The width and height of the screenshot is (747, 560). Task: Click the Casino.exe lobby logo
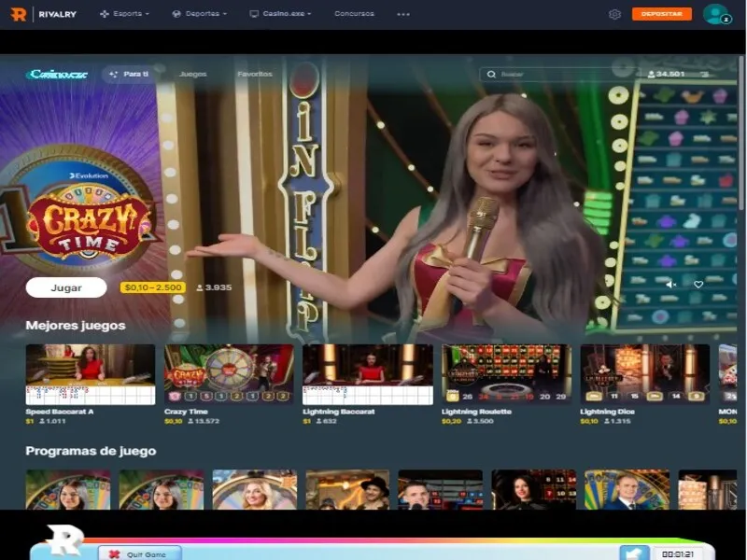(57, 75)
